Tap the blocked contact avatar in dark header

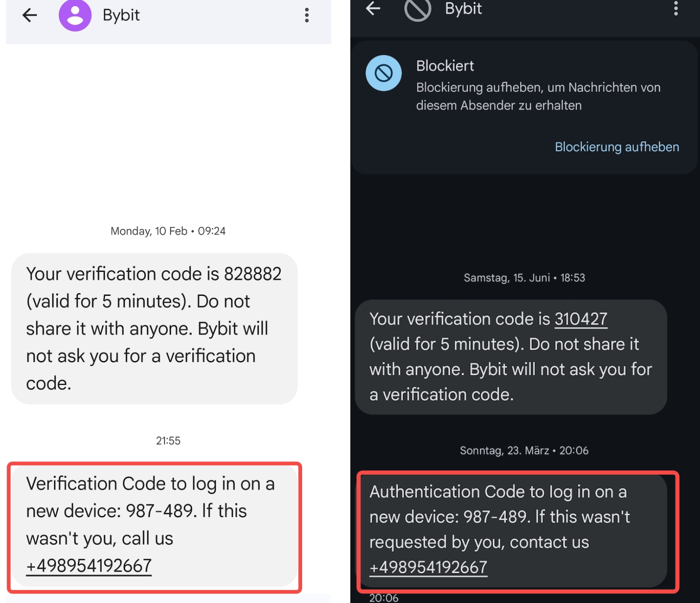tap(418, 9)
